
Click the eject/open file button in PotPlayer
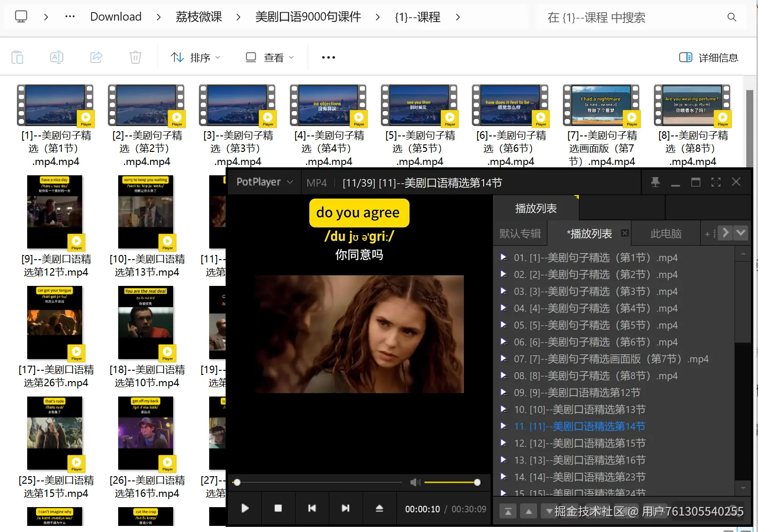coord(379,508)
